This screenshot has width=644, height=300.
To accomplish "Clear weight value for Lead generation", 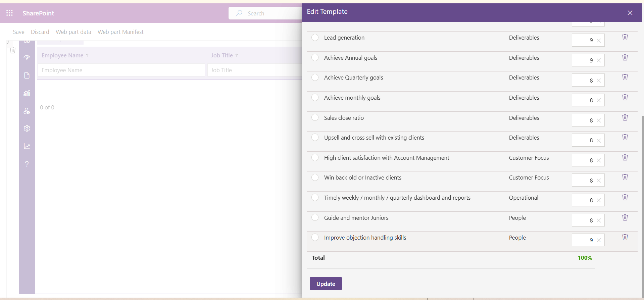I will [599, 41].
